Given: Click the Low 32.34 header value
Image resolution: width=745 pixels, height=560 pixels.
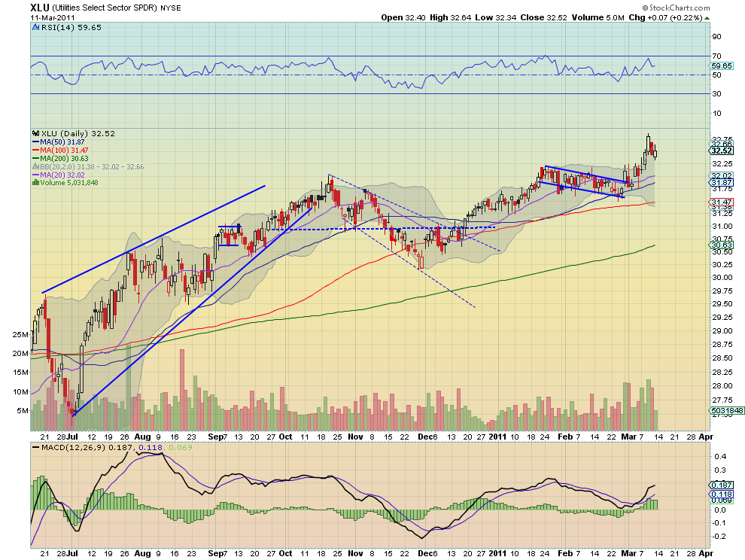Looking at the screenshot, I should tap(496, 17).
